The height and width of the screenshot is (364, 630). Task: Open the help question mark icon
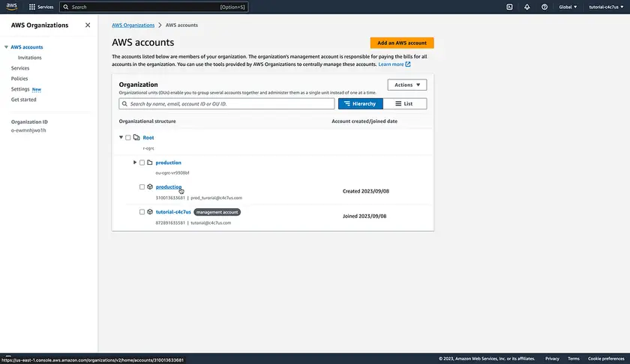tap(544, 7)
